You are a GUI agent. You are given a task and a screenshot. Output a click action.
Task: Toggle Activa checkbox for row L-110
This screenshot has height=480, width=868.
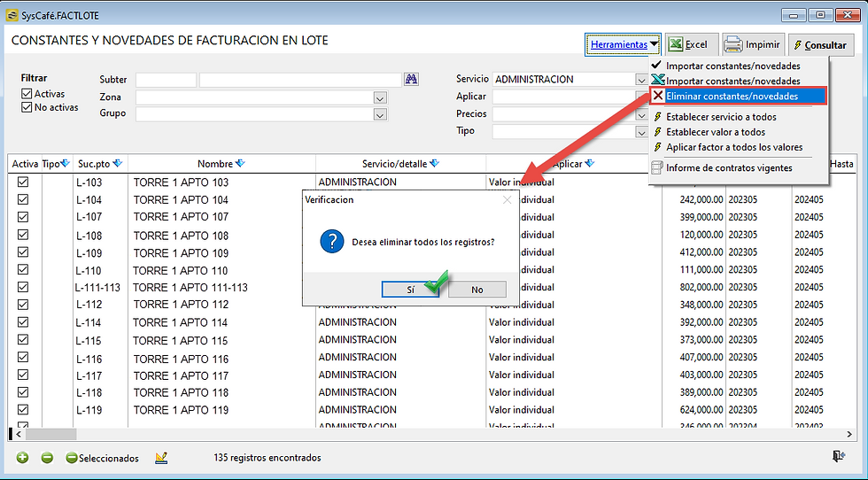click(23, 269)
